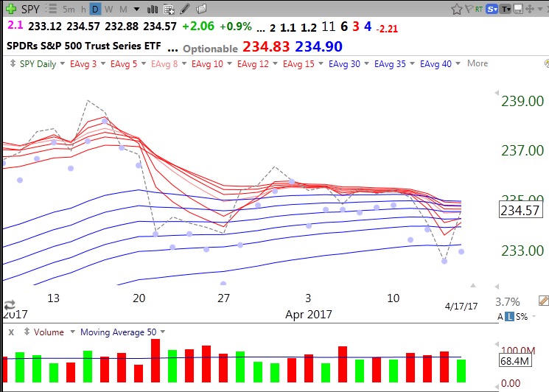The width and height of the screenshot is (549, 392).
Task: Click the 4/17/17 date label
Action: tap(461, 307)
